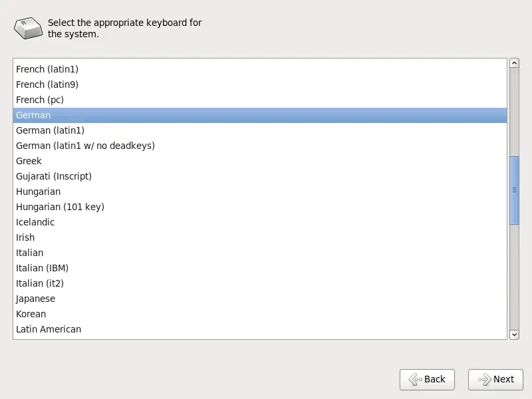The image size is (532, 399).
Task: Select Italian (IBM) keyboard
Action: pos(260,268)
